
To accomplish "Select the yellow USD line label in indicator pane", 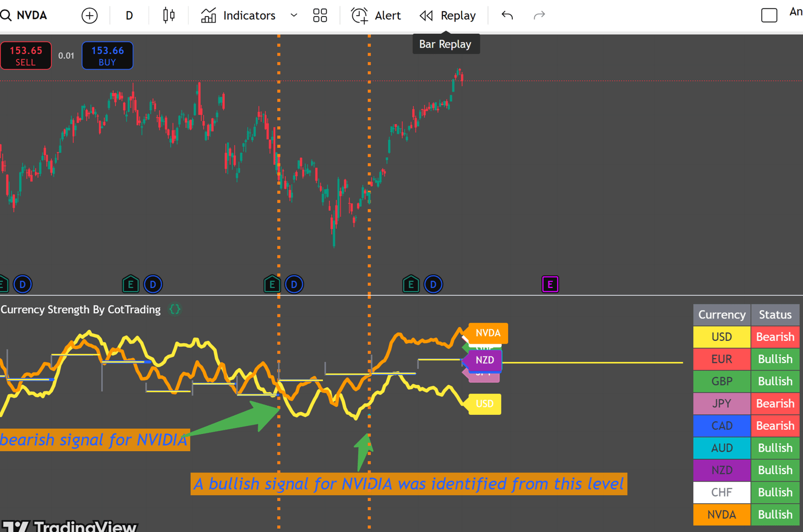I will point(484,404).
